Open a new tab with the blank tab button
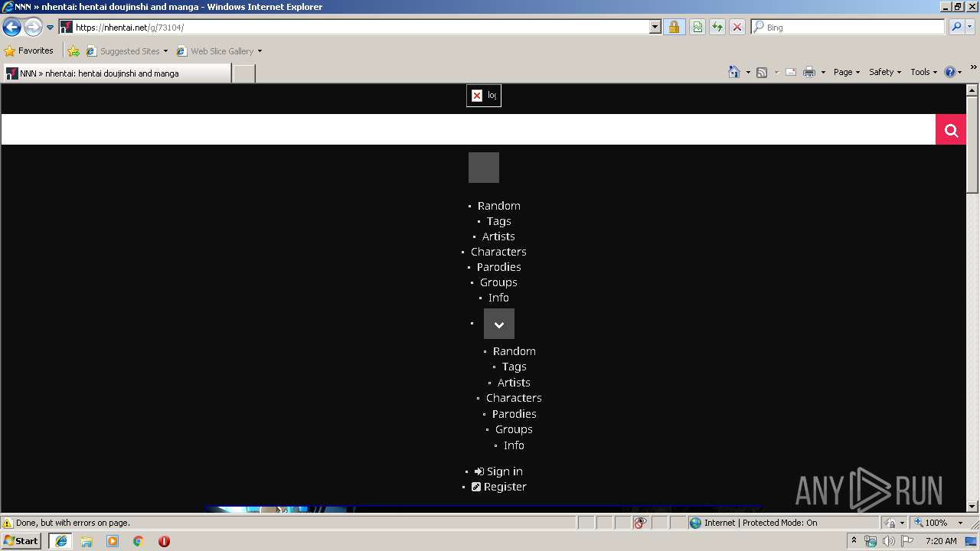 (x=243, y=73)
